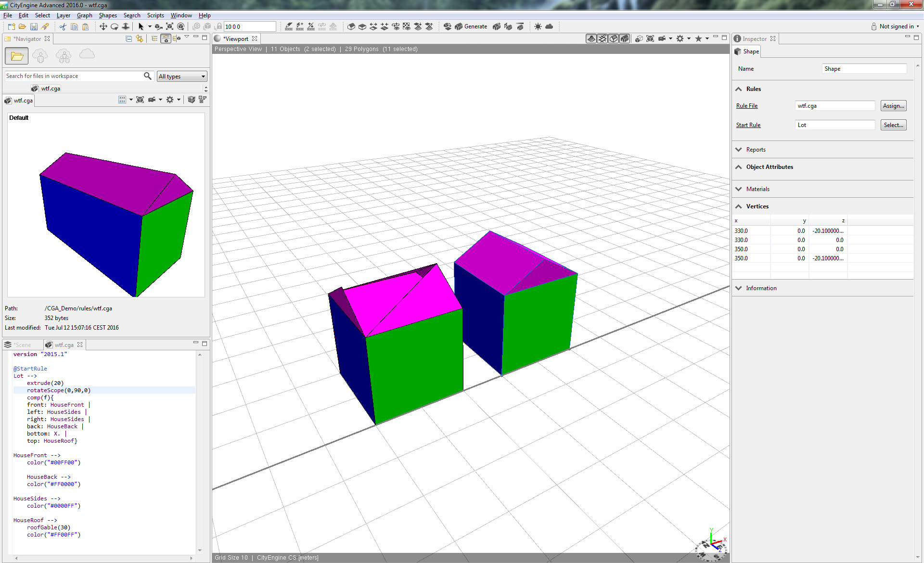Click the preview frame-all icon

(x=140, y=100)
